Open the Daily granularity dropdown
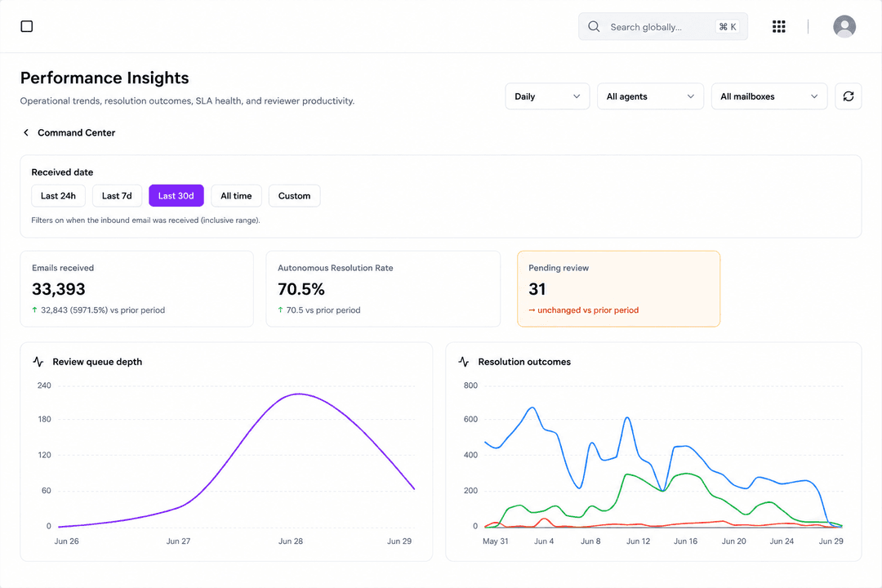The width and height of the screenshot is (882, 588). pos(547,96)
